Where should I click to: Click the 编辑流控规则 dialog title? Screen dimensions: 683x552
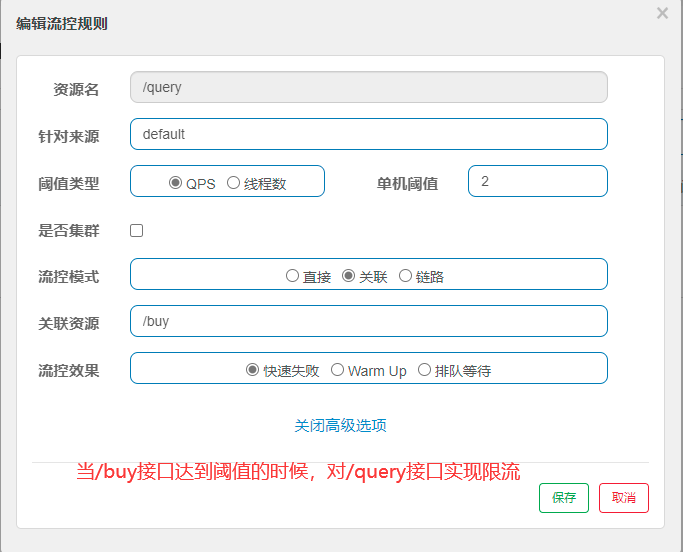click(62, 24)
